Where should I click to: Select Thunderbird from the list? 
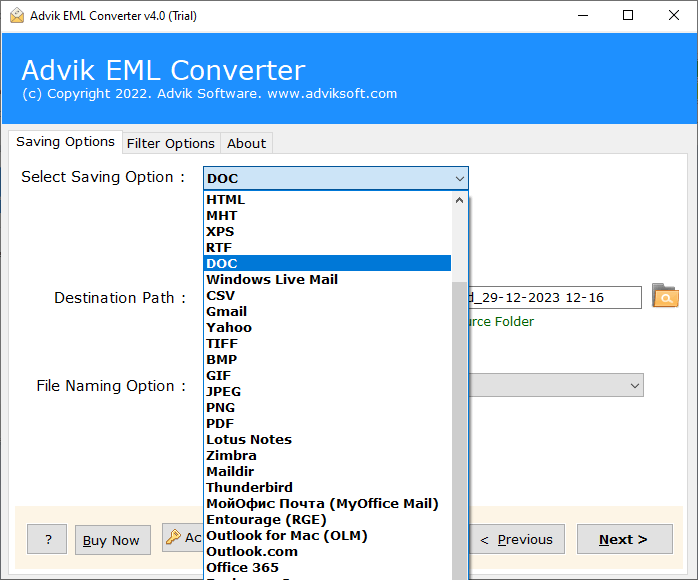(x=327, y=488)
